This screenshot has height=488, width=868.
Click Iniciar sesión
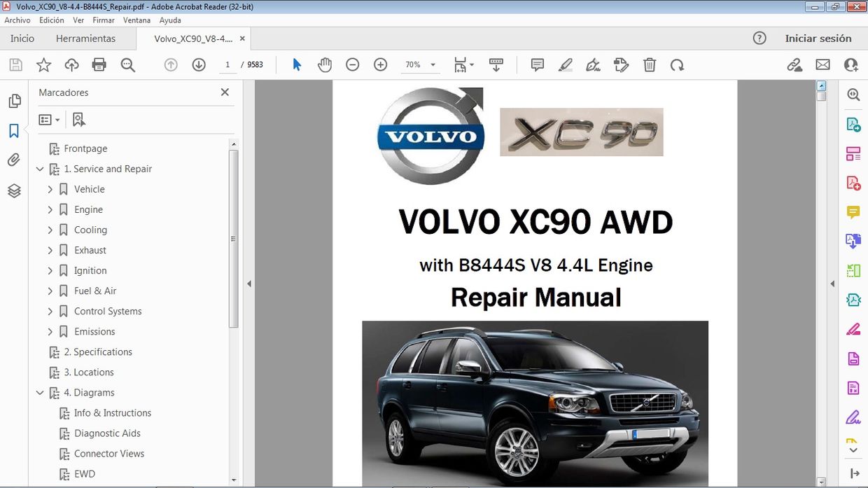tap(818, 39)
